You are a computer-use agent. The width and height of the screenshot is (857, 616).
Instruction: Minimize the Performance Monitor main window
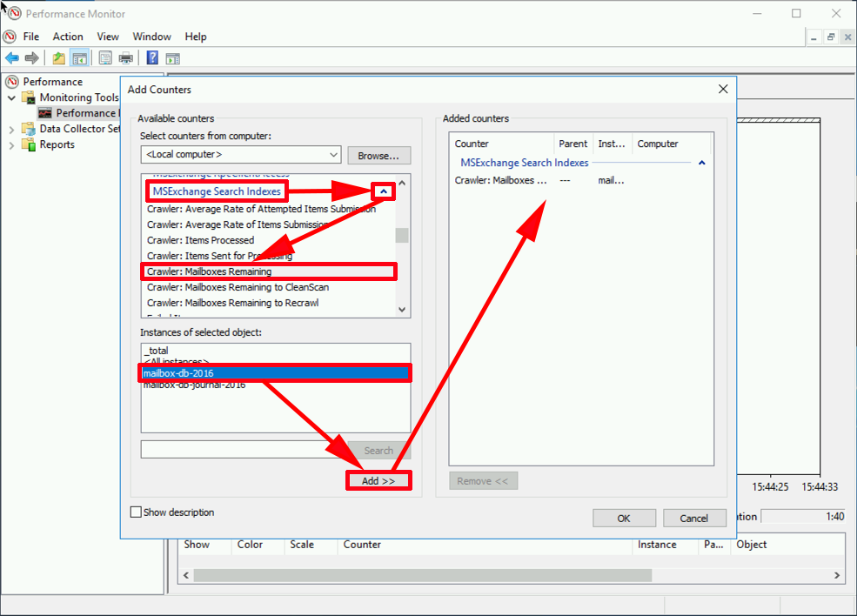pyautogui.click(x=757, y=14)
